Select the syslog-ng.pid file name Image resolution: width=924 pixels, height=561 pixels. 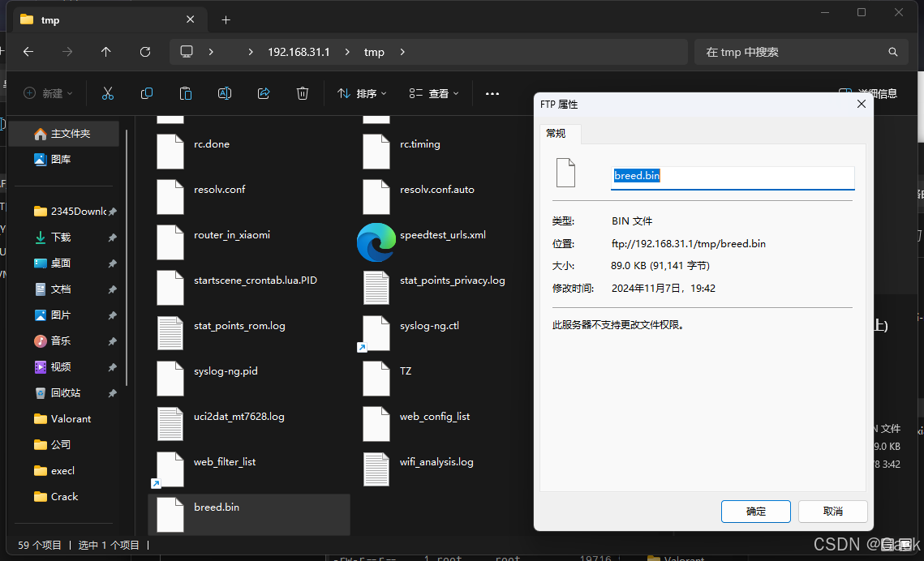[226, 370]
